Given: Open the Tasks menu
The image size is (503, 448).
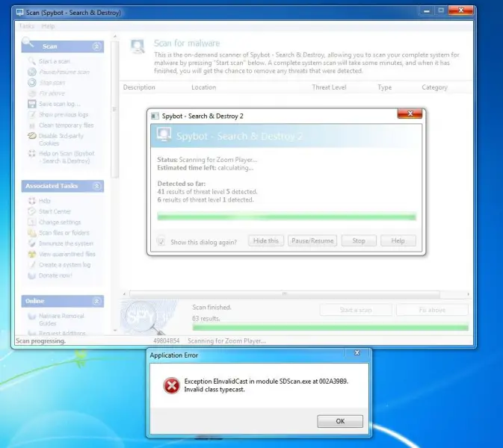Looking at the screenshot, I should [x=27, y=26].
